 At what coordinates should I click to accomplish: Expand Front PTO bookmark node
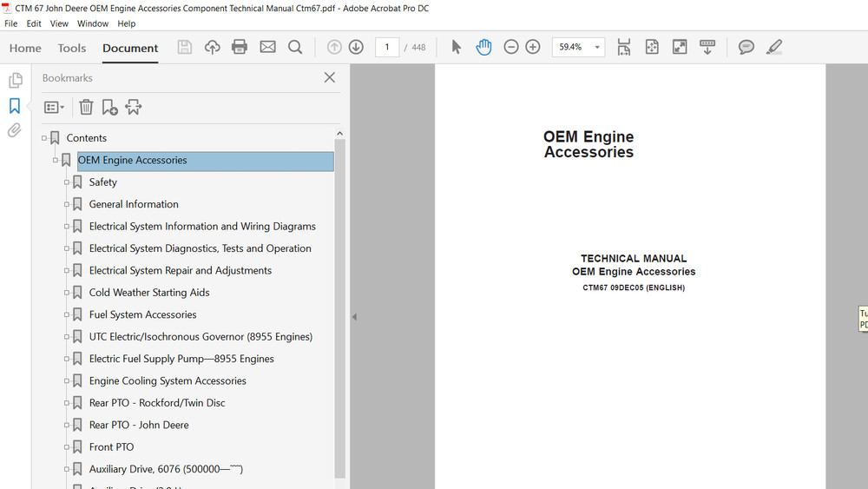[x=67, y=447]
